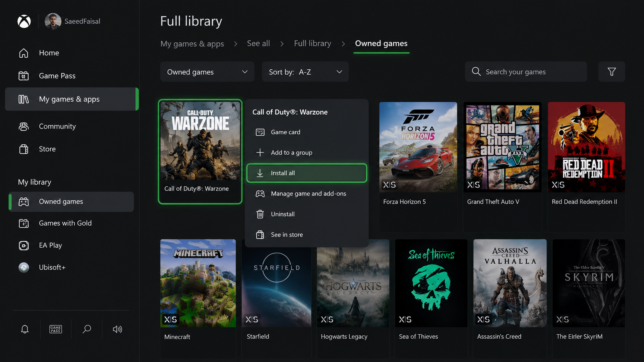644x362 pixels.
Task: Go to My games & apps breadcrumb
Action: click(192, 43)
